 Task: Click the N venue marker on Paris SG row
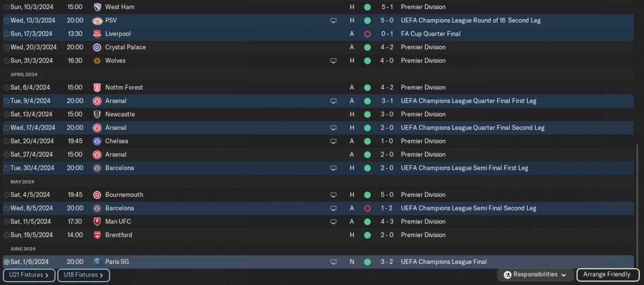point(352,262)
